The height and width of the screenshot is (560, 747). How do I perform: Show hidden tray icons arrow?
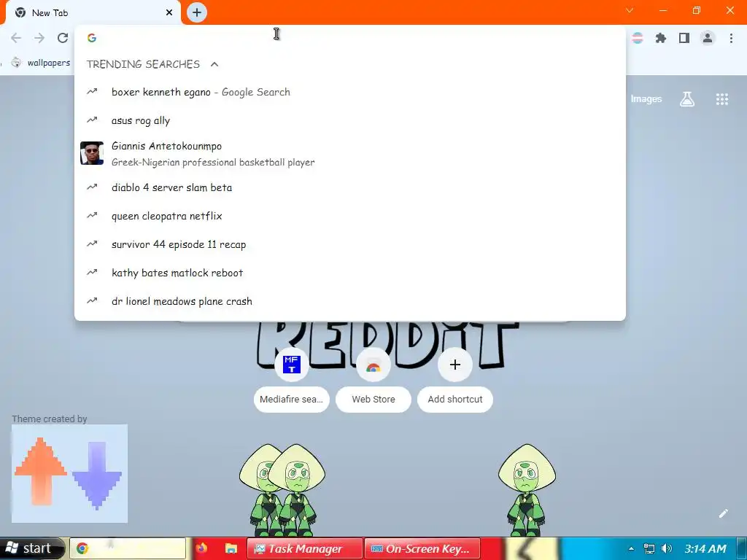(631, 548)
